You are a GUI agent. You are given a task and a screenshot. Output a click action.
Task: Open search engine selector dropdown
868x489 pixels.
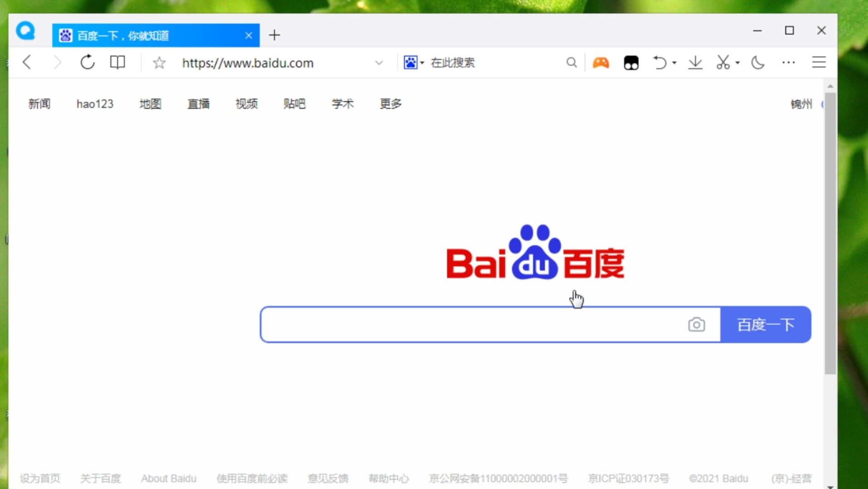tap(414, 62)
